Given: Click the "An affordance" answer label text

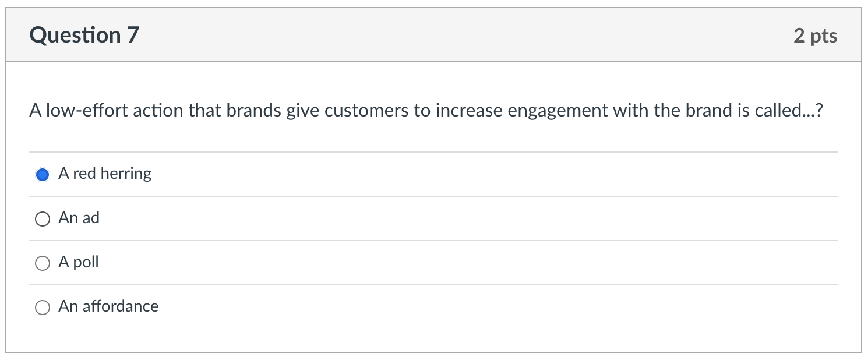Looking at the screenshot, I should pos(107,306).
